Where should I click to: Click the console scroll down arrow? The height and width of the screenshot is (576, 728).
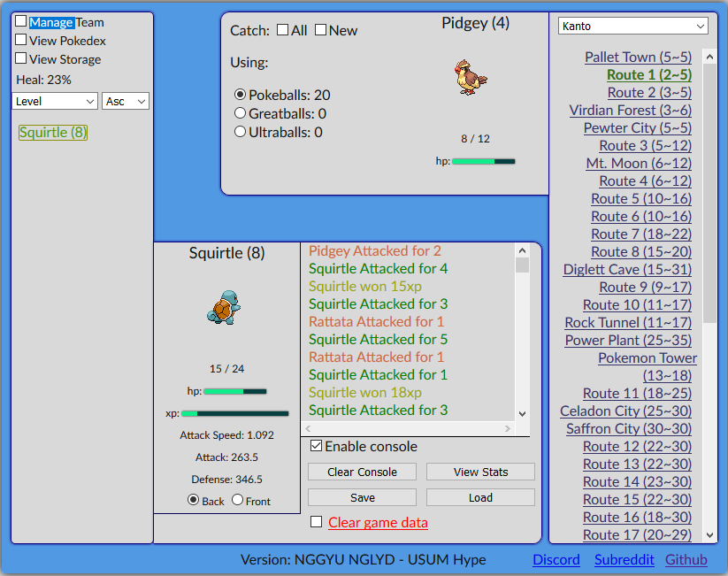tap(522, 413)
